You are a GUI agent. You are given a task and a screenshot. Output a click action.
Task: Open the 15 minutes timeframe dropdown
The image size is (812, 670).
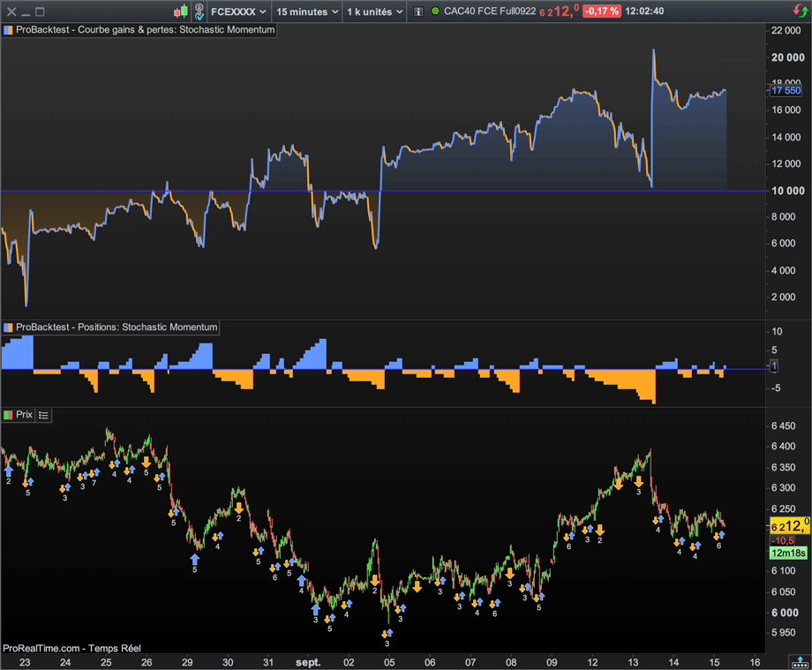[x=305, y=11]
